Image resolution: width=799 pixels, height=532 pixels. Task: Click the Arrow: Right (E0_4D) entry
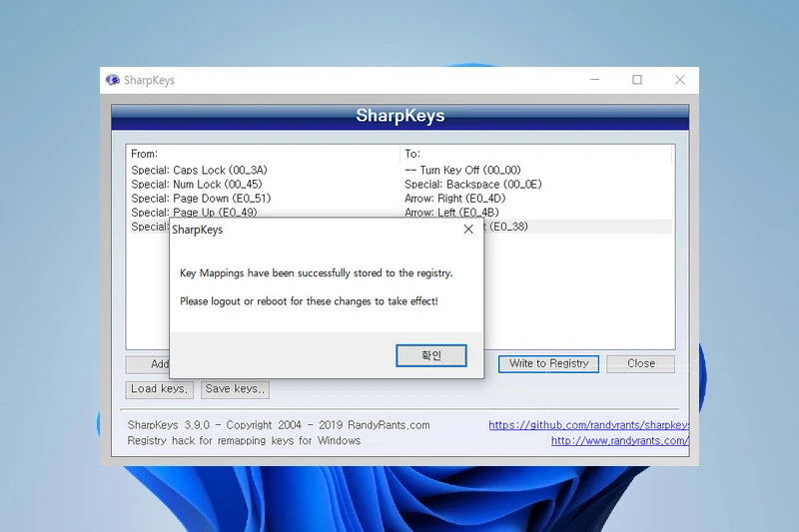[455, 199]
